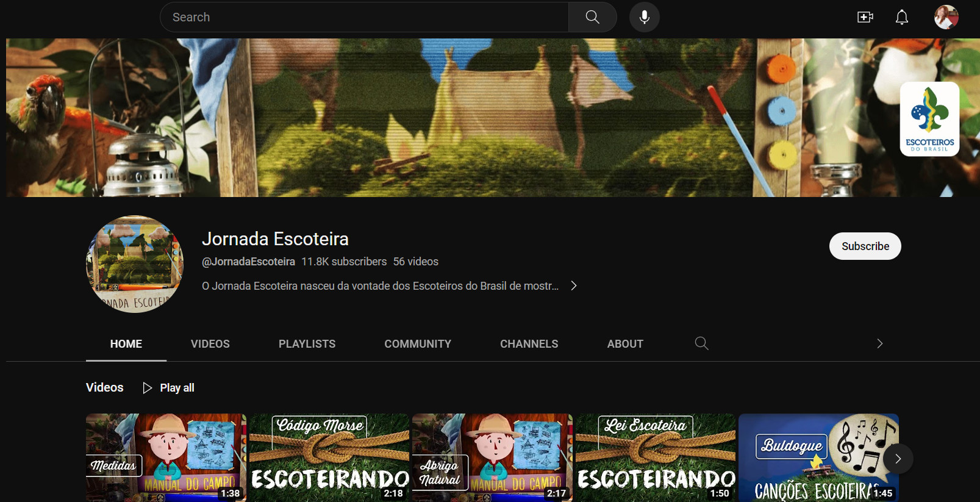
Task: Switch to the Videos tab
Action: [x=210, y=344]
